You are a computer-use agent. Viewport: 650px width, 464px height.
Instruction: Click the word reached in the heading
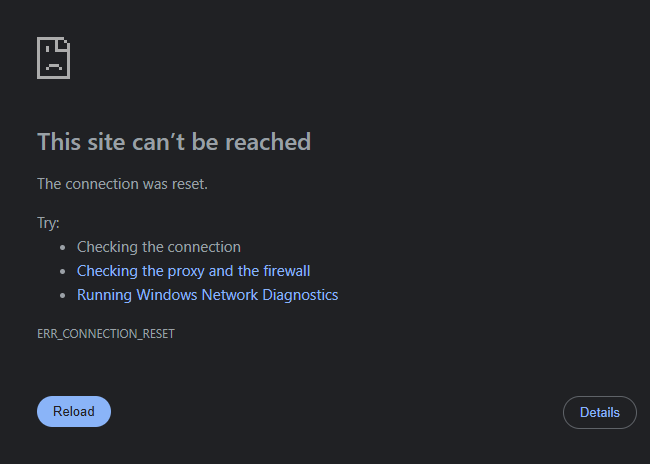pyautogui.click(x=268, y=142)
